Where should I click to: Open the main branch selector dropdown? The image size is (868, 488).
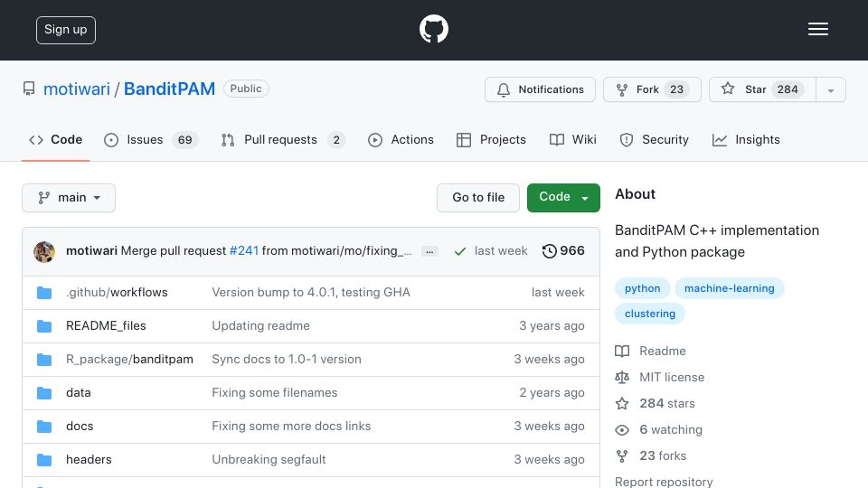tap(69, 198)
